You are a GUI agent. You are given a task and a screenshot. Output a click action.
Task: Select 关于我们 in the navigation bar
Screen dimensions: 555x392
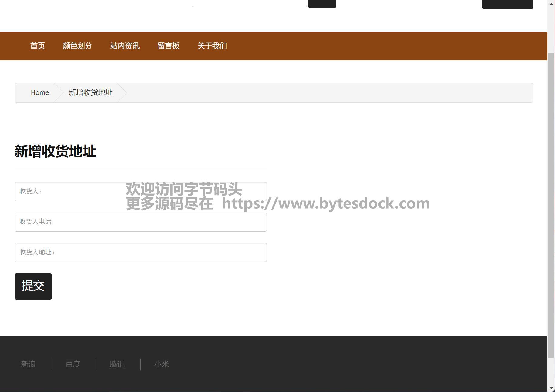tap(212, 46)
